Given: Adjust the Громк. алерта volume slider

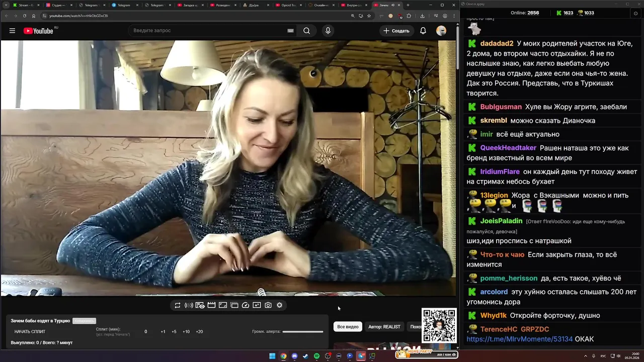Looking at the screenshot, I should tap(303, 332).
